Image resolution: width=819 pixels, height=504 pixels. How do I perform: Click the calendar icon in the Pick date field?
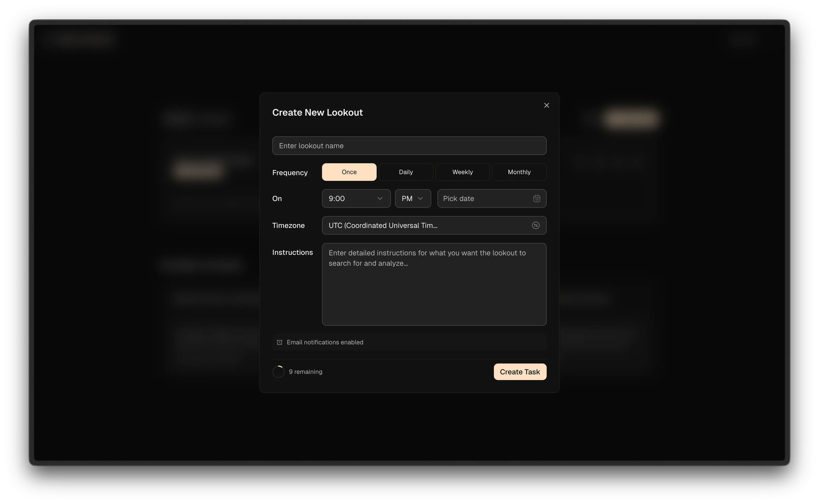click(x=537, y=198)
